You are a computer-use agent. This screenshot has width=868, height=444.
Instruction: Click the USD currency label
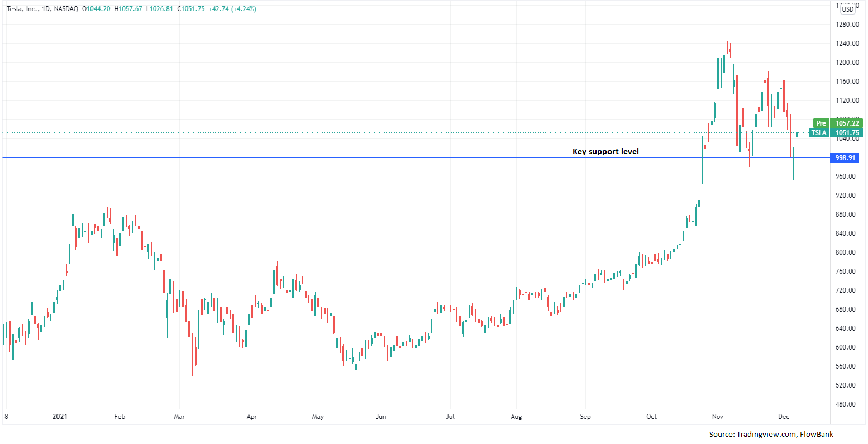pyautogui.click(x=848, y=9)
